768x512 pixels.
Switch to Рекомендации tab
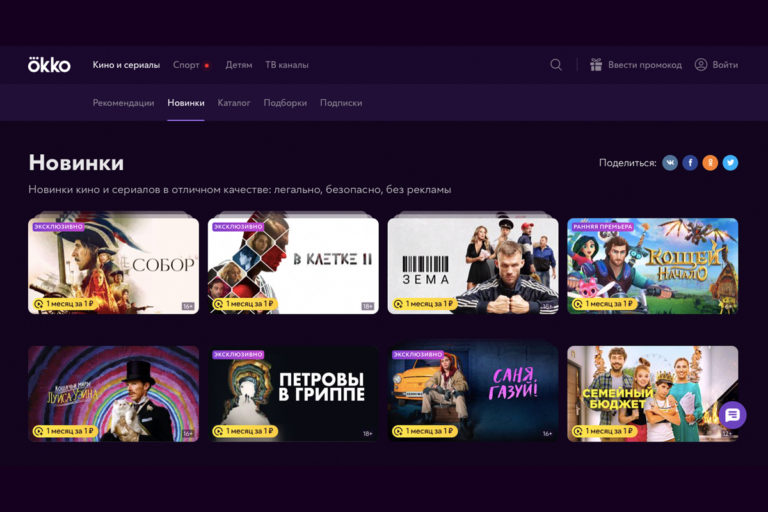[123, 103]
